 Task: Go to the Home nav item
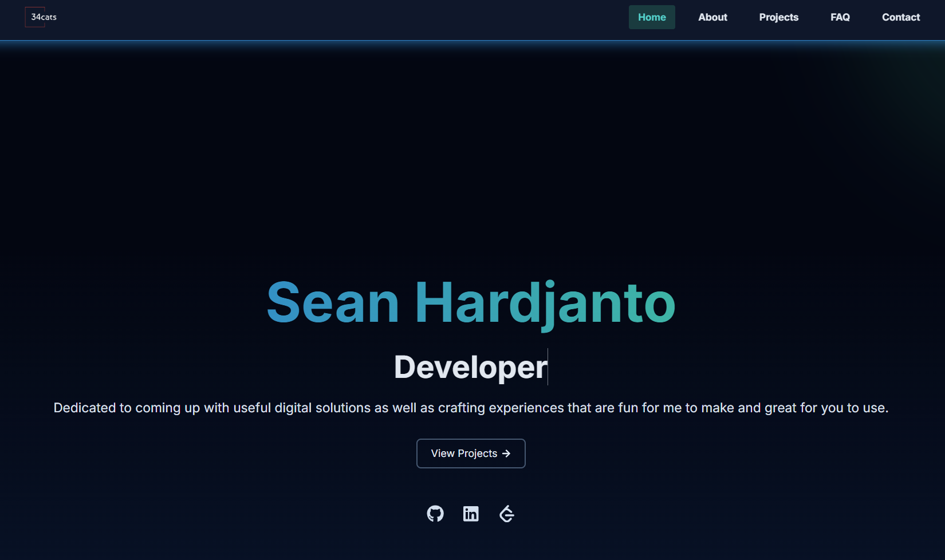tap(652, 17)
